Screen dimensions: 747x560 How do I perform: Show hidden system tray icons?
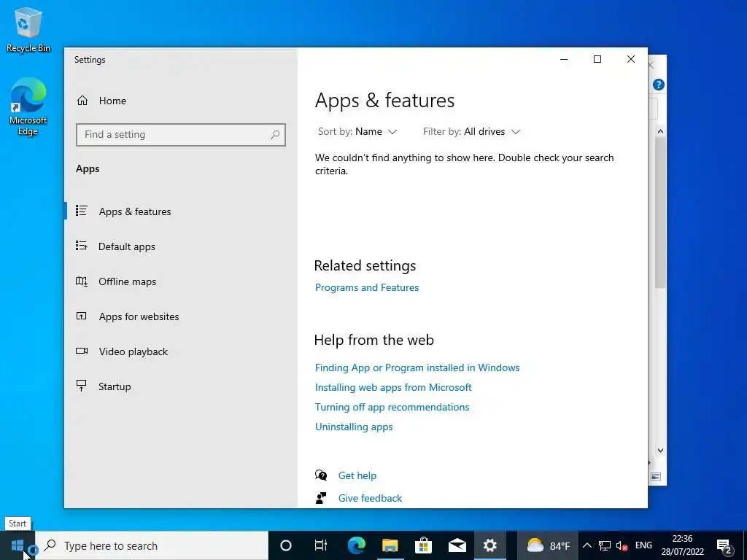point(587,545)
